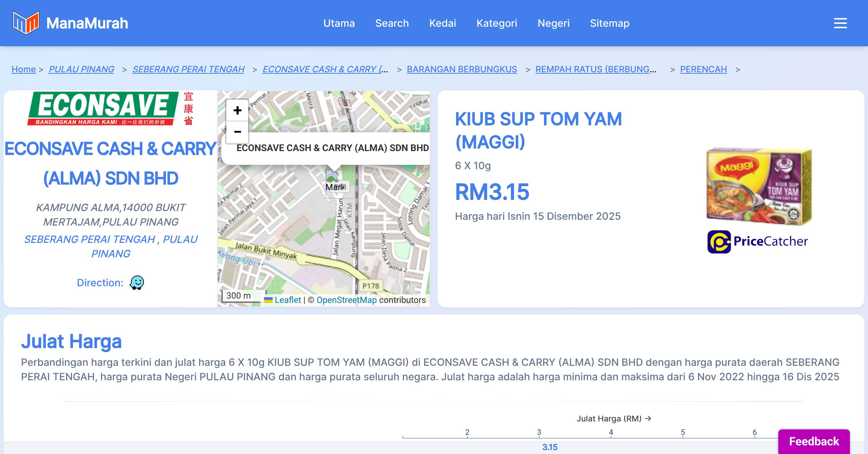Click the Econsave store logo

tap(110, 108)
